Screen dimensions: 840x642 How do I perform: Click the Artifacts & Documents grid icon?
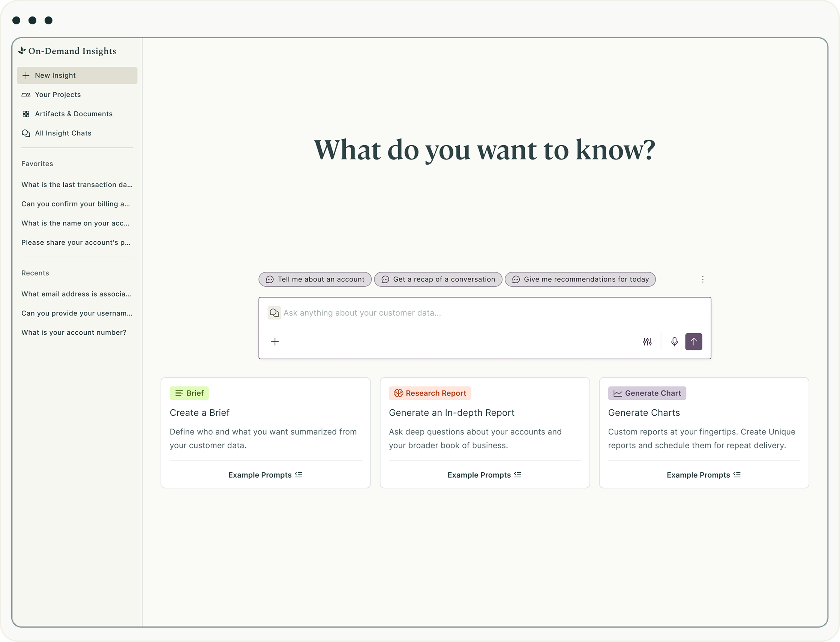click(x=26, y=114)
